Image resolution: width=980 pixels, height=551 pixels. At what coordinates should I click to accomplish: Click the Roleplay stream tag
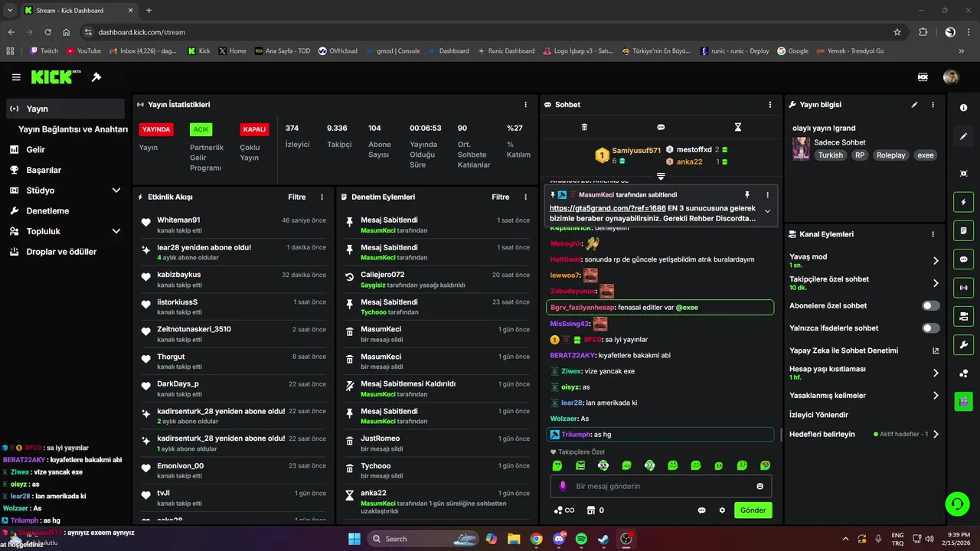890,155
